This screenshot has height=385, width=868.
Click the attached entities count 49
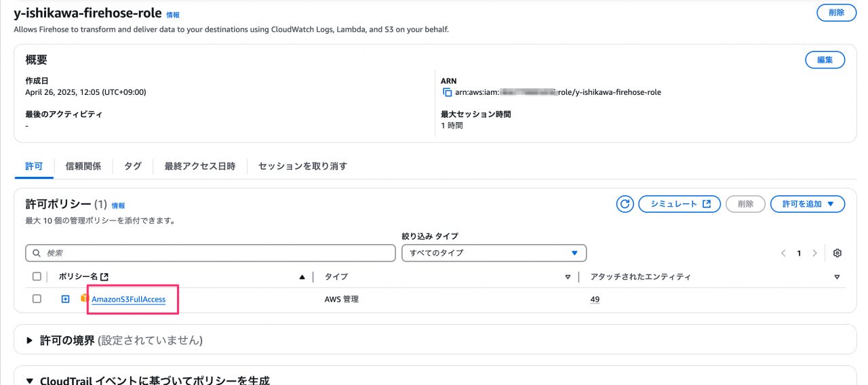coord(595,299)
